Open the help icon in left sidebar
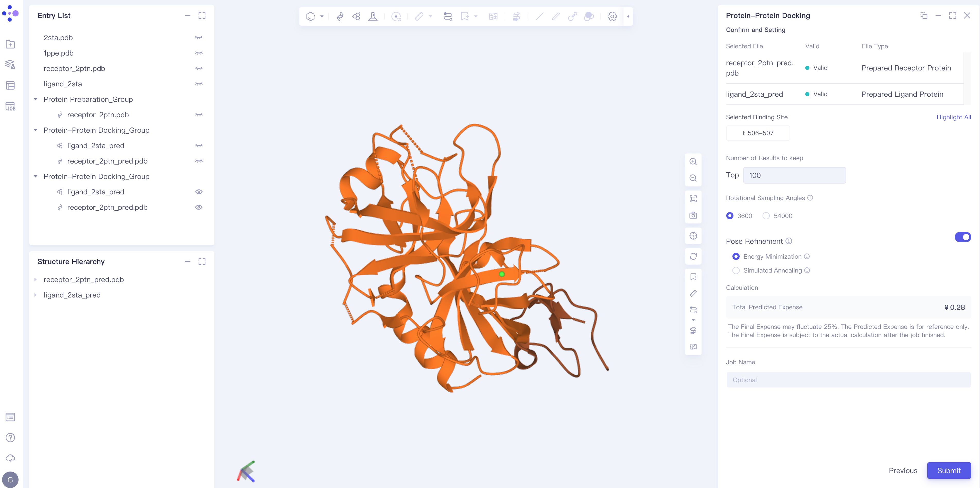 tap(10, 437)
